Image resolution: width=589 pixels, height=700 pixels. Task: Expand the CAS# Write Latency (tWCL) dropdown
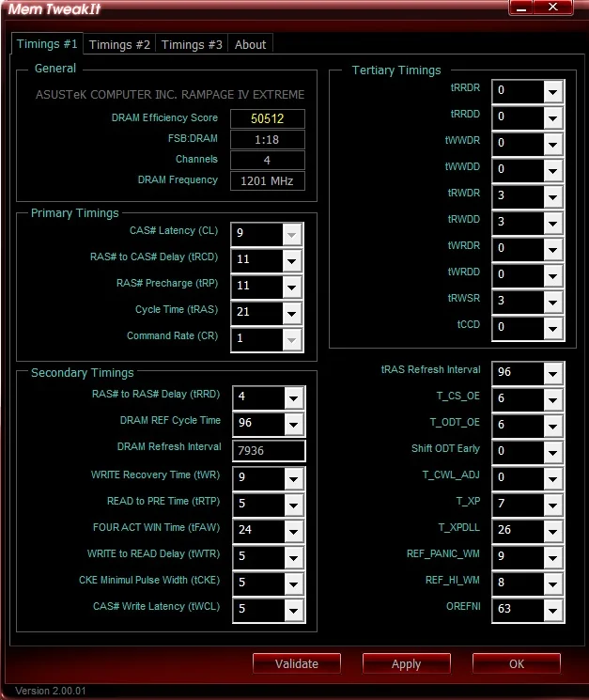[294, 610]
